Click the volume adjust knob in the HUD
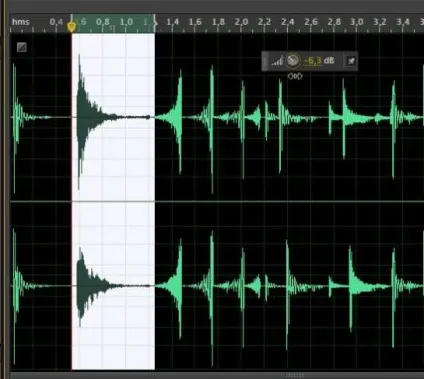The image size is (424, 379). (293, 61)
